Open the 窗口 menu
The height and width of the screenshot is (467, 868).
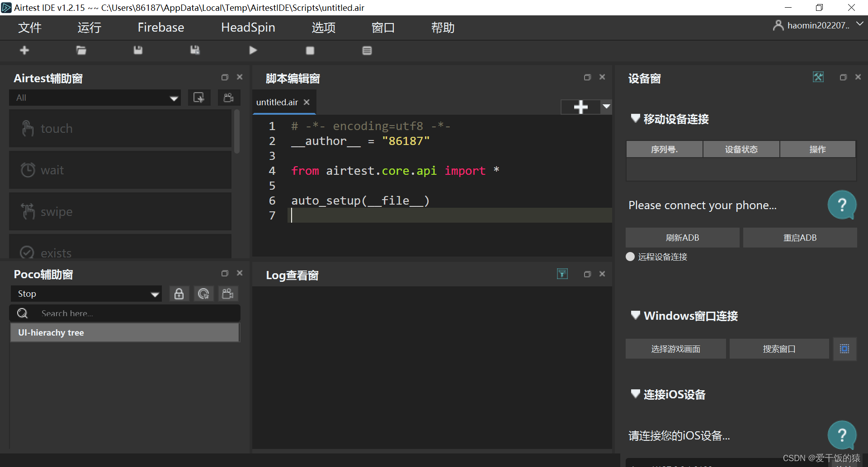pyautogui.click(x=383, y=28)
